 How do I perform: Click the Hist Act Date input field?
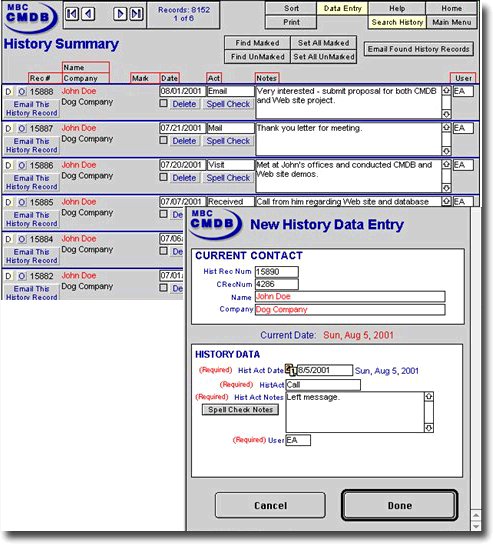(x=325, y=370)
